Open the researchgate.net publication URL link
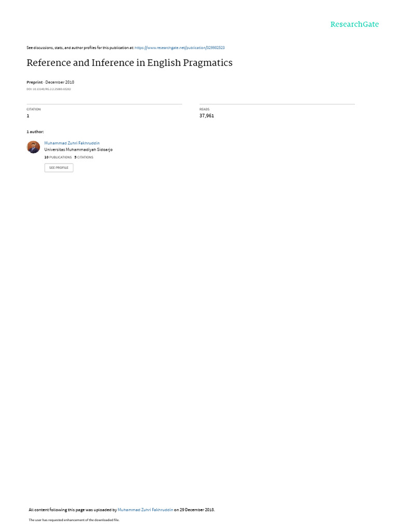This screenshot has height=532, width=399. click(179, 48)
